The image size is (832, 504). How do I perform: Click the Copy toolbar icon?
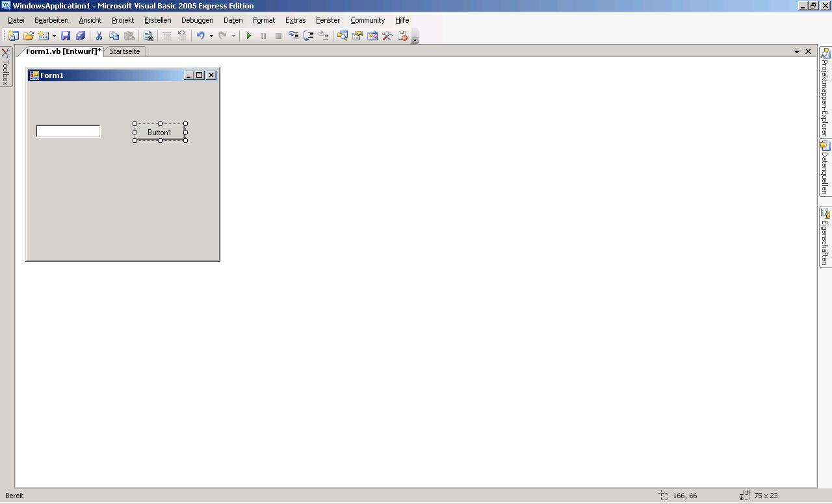(x=114, y=36)
